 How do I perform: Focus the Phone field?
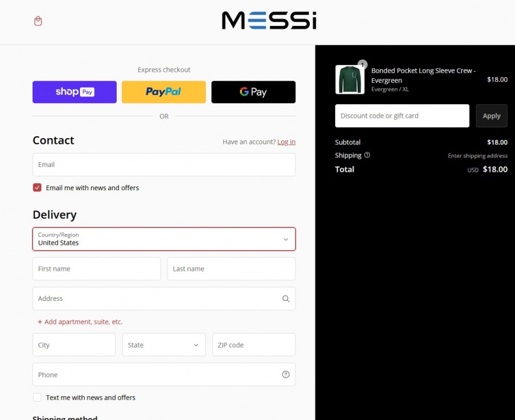coord(164,374)
